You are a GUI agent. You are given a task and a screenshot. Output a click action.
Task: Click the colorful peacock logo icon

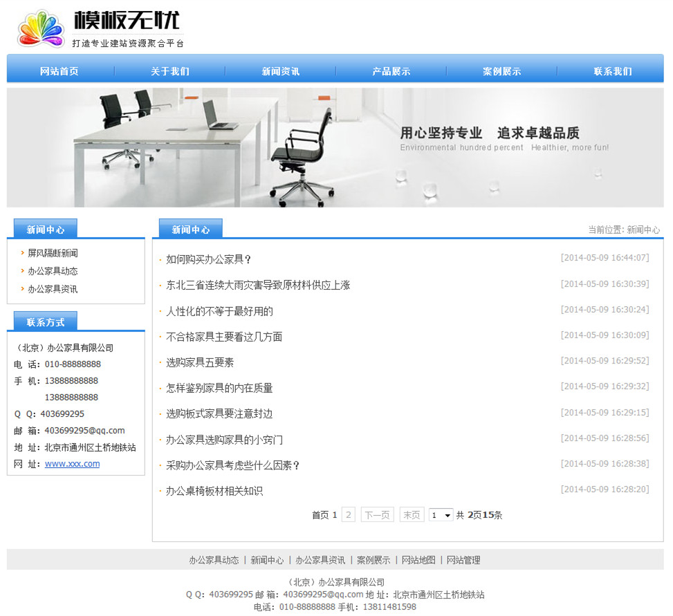(x=40, y=29)
